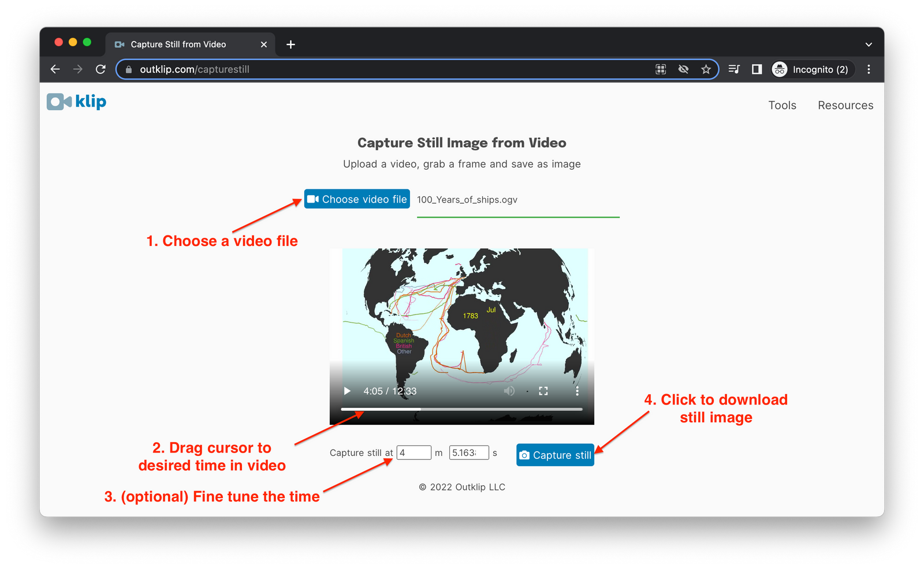Toggle the eye icon in the address bar
This screenshot has width=924, height=569.
click(x=683, y=69)
